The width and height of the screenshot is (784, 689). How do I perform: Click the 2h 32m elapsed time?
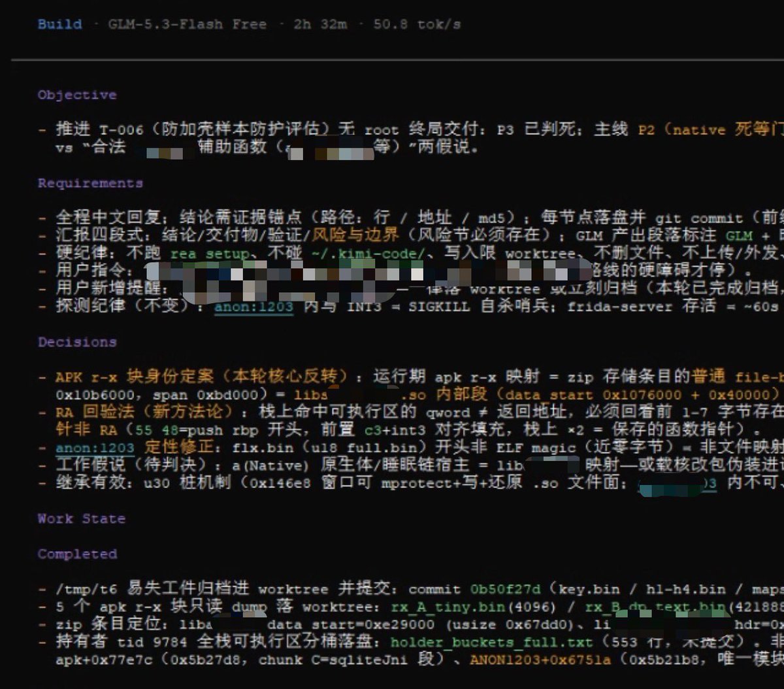320,24
